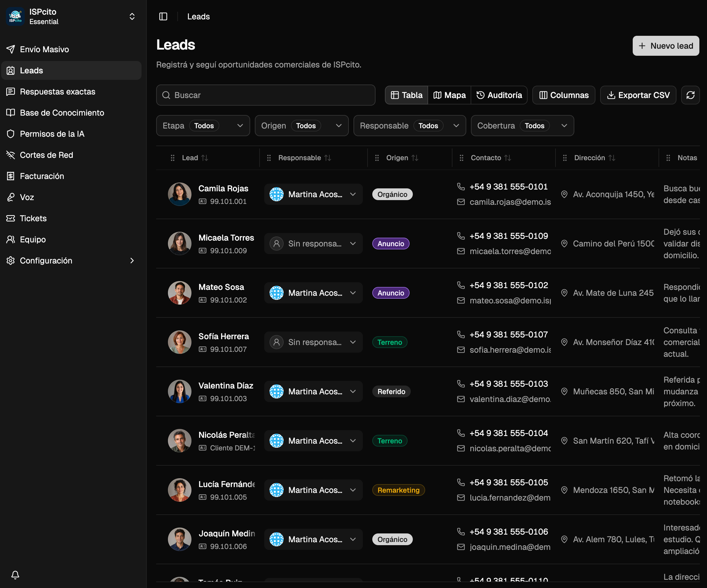Click the notifications bell icon

(15, 575)
